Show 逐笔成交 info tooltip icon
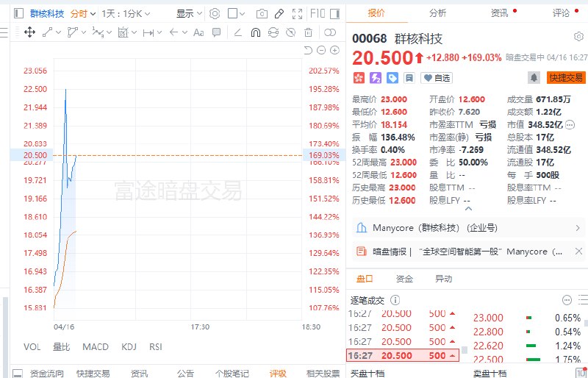Viewport: 588px width, 378px height. [x=395, y=300]
